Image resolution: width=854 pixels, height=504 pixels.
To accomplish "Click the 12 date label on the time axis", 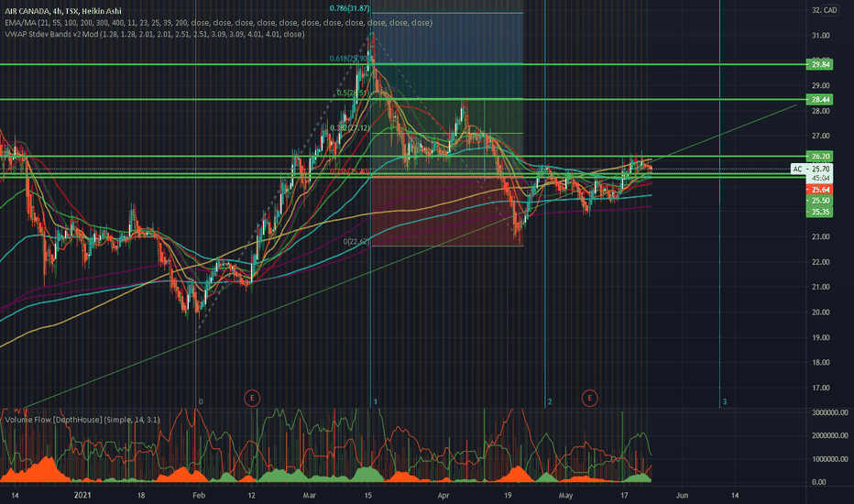I will pyautogui.click(x=252, y=495).
